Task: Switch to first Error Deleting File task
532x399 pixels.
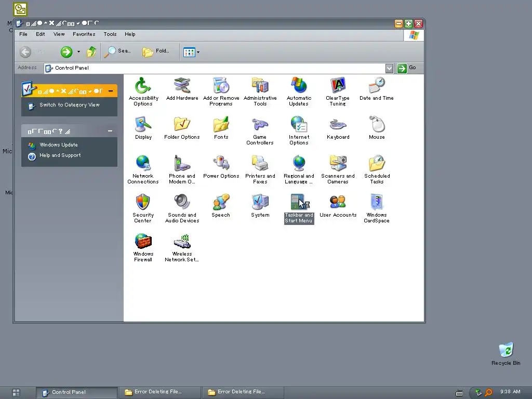Action: (x=161, y=392)
